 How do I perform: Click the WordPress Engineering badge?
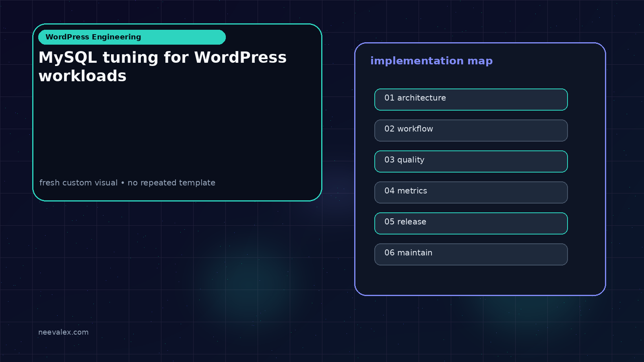coord(132,37)
